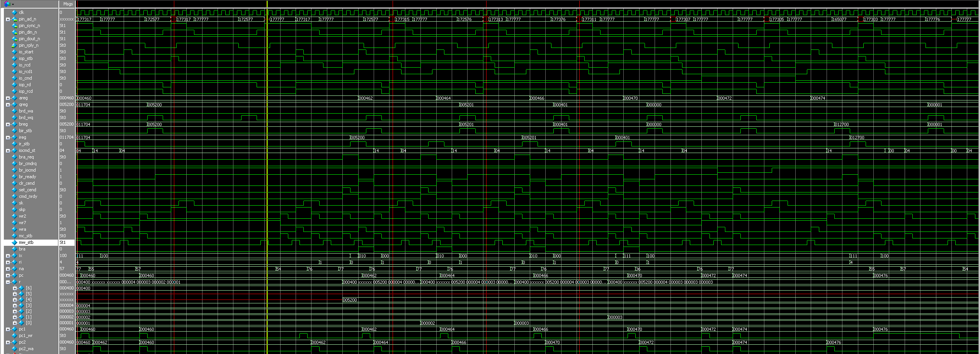Select the br_ready signal name
The image size is (980, 354).
pos(27,177)
